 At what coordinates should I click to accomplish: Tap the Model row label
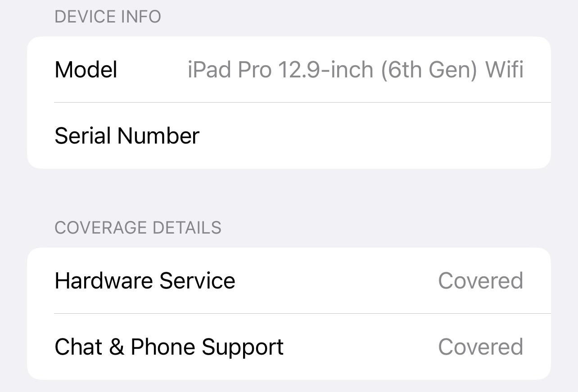pos(86,70)
